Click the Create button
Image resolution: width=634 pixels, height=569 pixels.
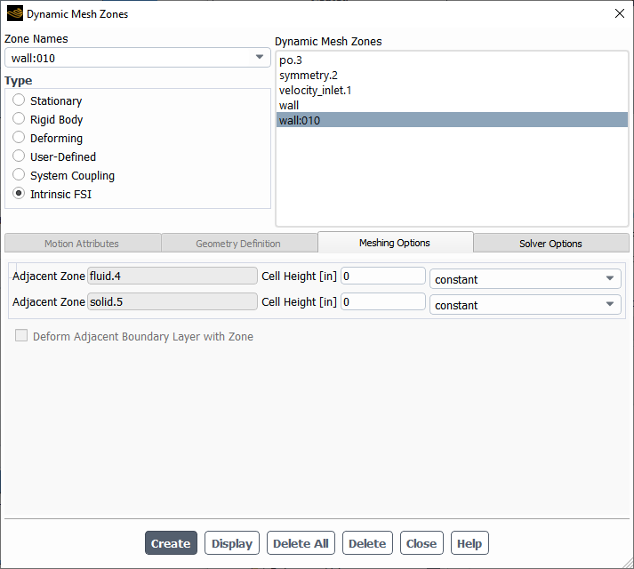(171, 543)
